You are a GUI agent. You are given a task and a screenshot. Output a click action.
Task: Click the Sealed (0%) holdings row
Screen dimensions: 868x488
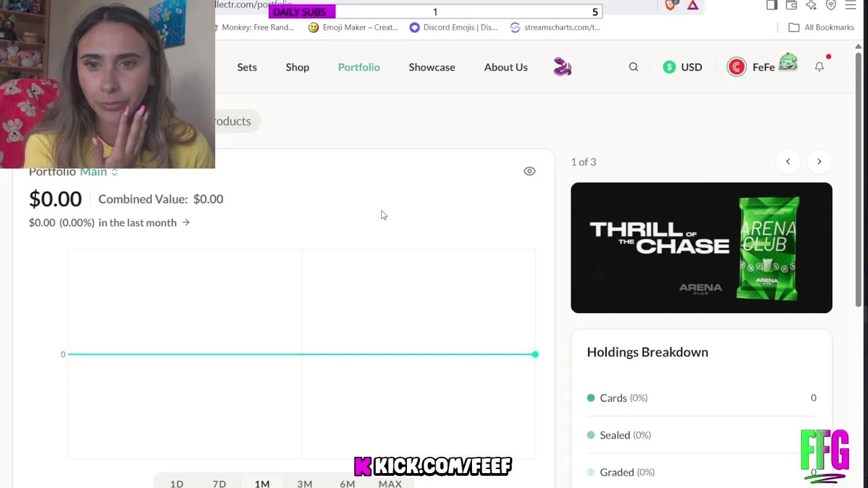[x=701, y=435]
